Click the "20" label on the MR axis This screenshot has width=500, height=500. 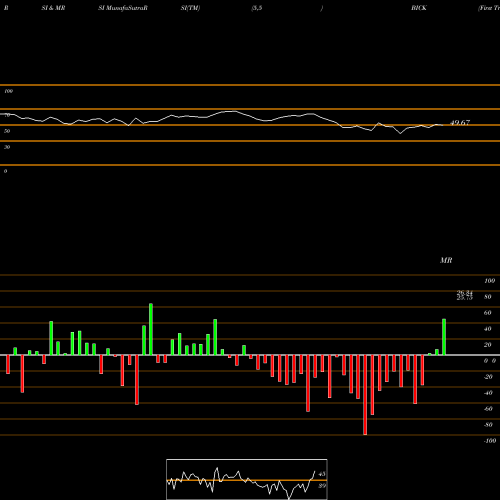(x=488, y=345)
